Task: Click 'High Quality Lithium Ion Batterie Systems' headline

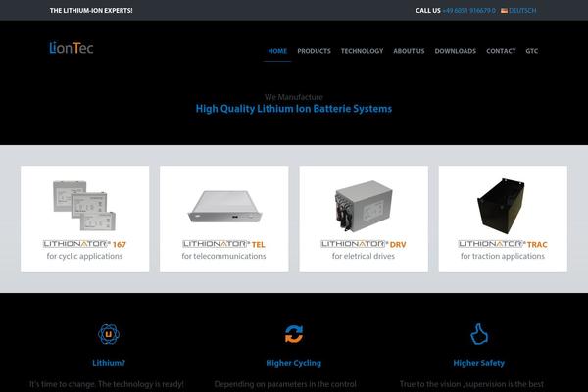Action: (294, 109)
